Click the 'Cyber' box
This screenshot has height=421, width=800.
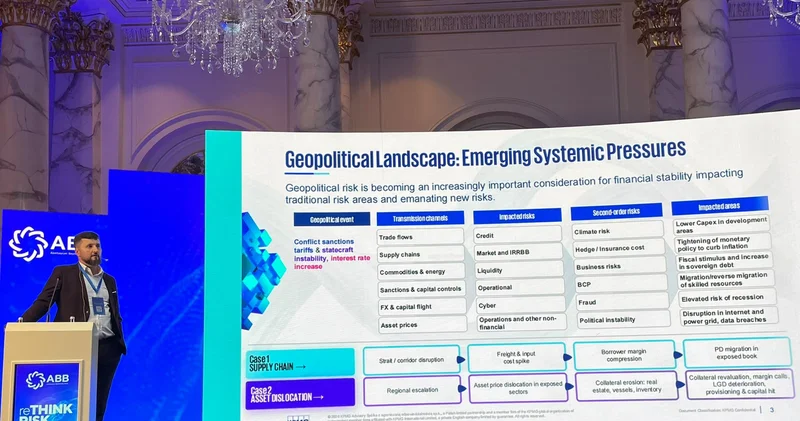(x=520, y=305)
